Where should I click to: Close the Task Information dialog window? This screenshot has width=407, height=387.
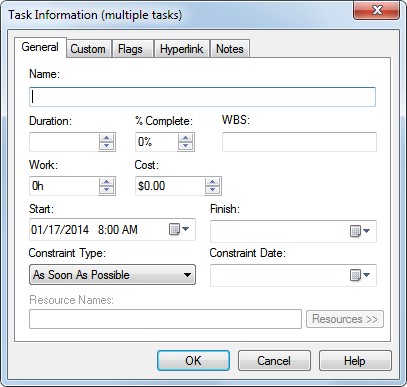pyautogui.click(x=376, y=10)
